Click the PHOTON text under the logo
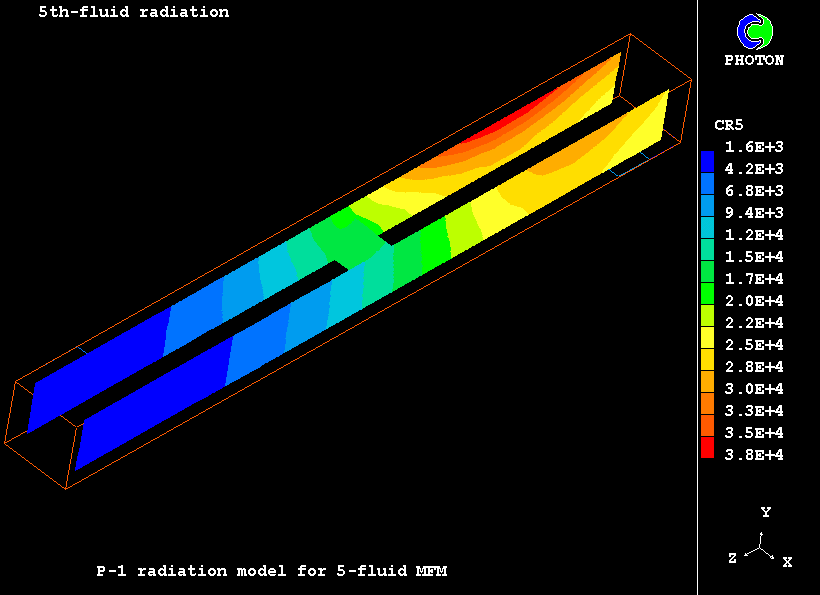The height and width of the screenshot is (595, 820). click(754, 60)
